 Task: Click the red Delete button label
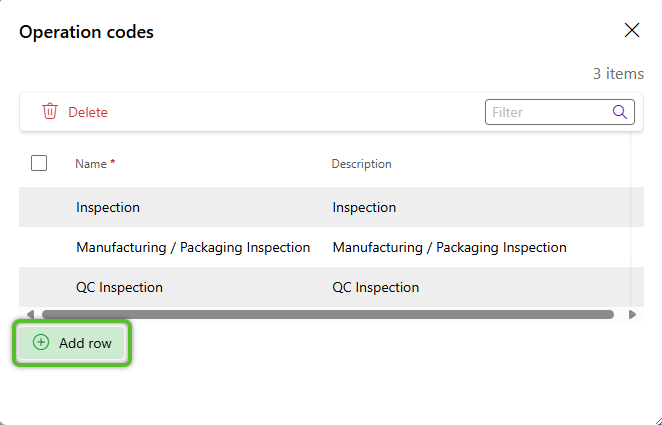coord(88,112)
